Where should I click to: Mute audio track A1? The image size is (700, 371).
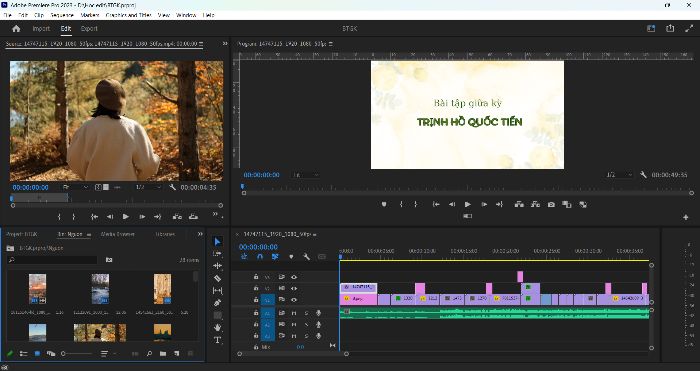(x=294, y=313)
